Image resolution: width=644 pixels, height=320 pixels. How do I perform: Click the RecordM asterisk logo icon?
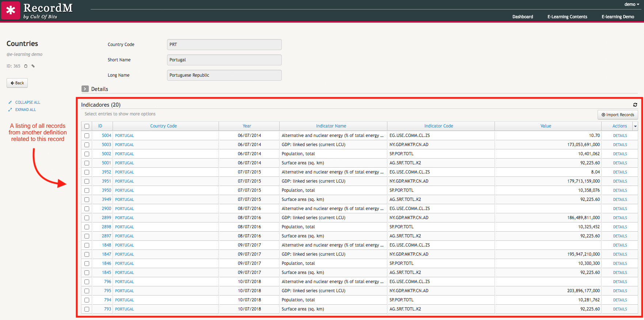pos(11,10)
